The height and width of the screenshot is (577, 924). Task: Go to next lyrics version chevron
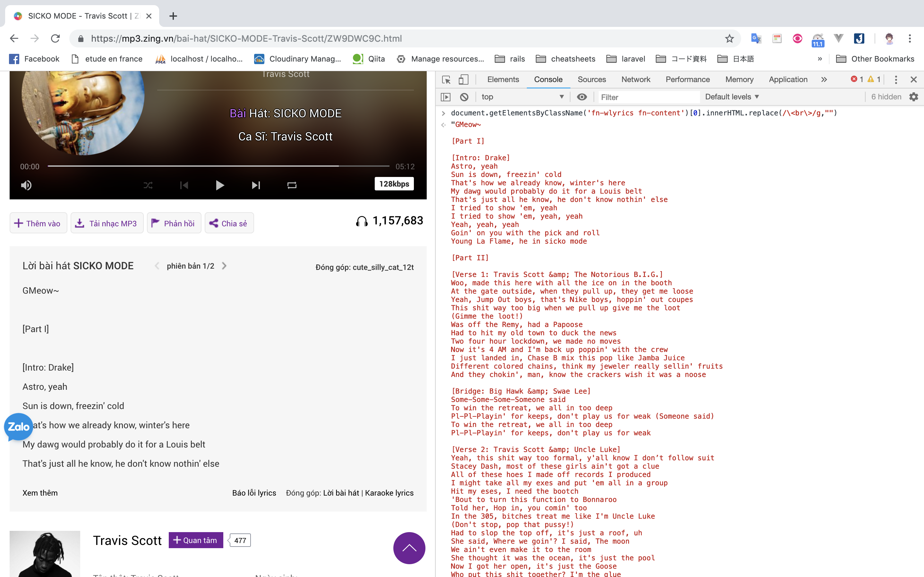pos(225,266)
